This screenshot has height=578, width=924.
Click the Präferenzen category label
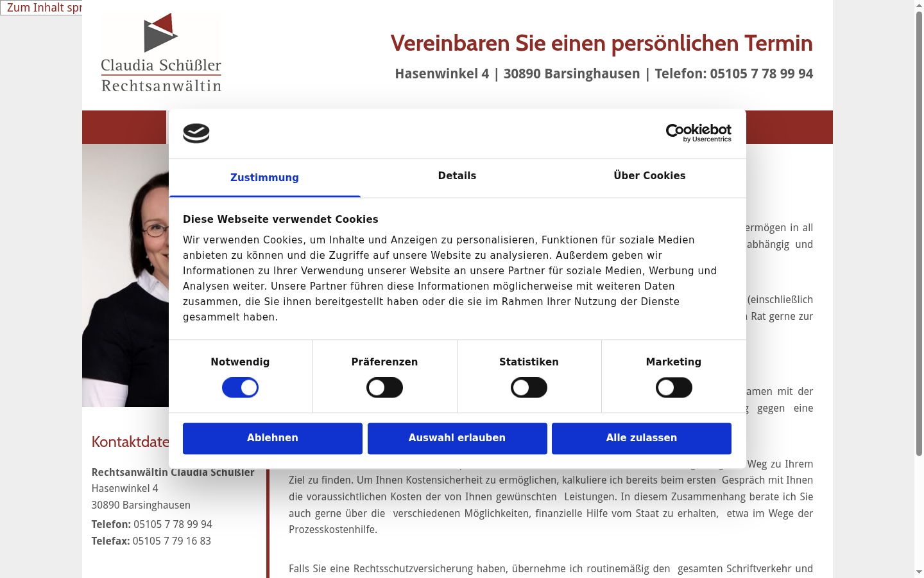pos(384,362)
